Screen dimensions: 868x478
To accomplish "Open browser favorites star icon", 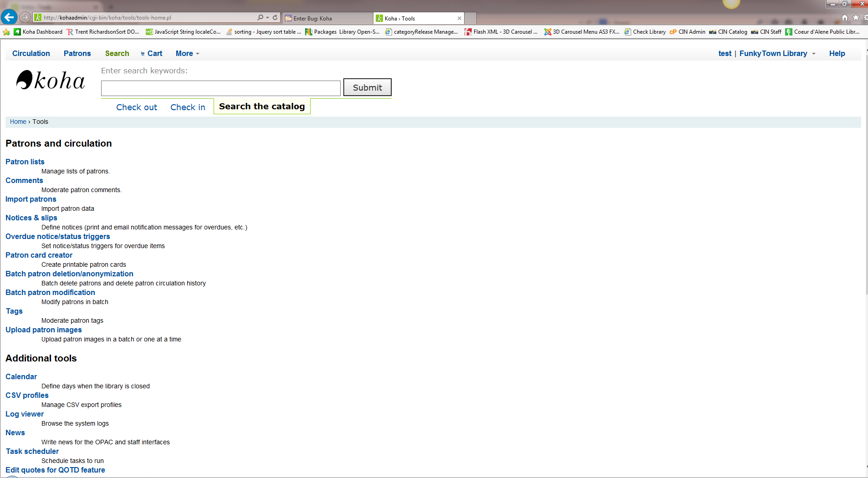I will [x=856, y=18].
